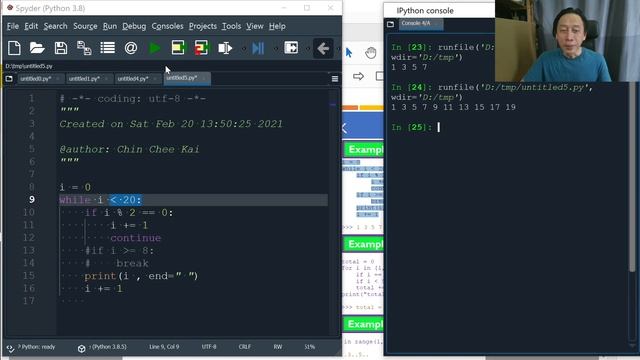Click the 51% memory indicator
Image resolution: width=640 pixels, height=360 pixels.
[309, 347]
